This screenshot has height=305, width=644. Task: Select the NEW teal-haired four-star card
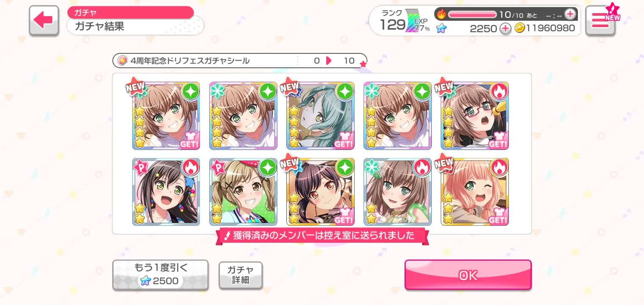click(320, 116)
